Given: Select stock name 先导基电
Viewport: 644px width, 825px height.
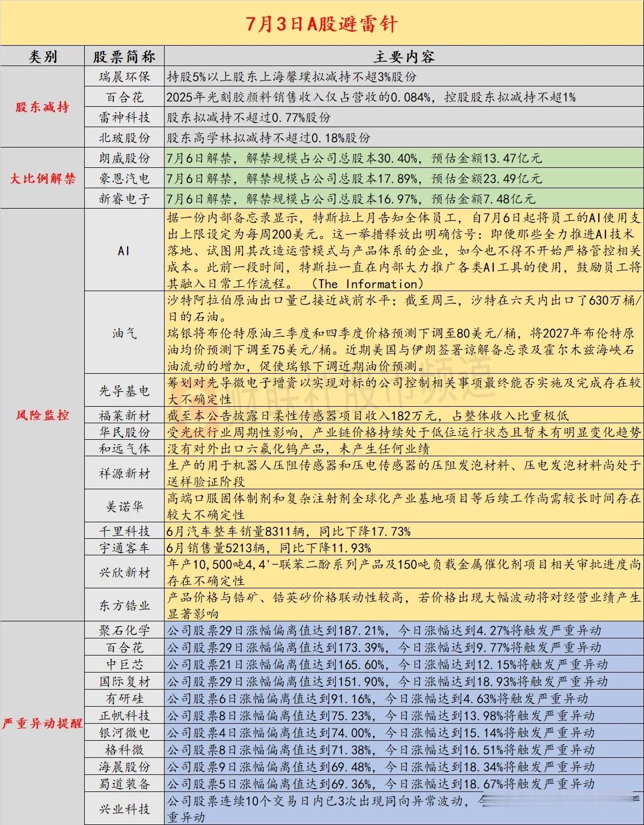Looking at the screenshot, I should tap(124, 391).
